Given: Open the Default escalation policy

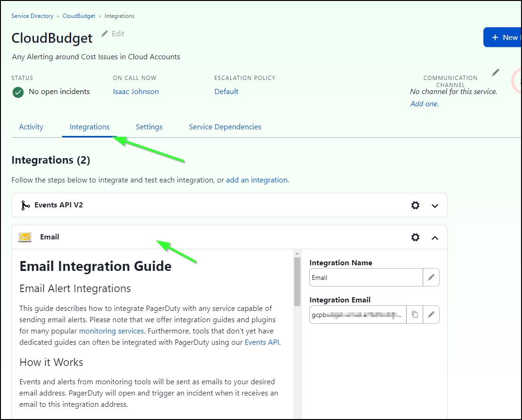Looking at the screenshot, I should point(226,91).
